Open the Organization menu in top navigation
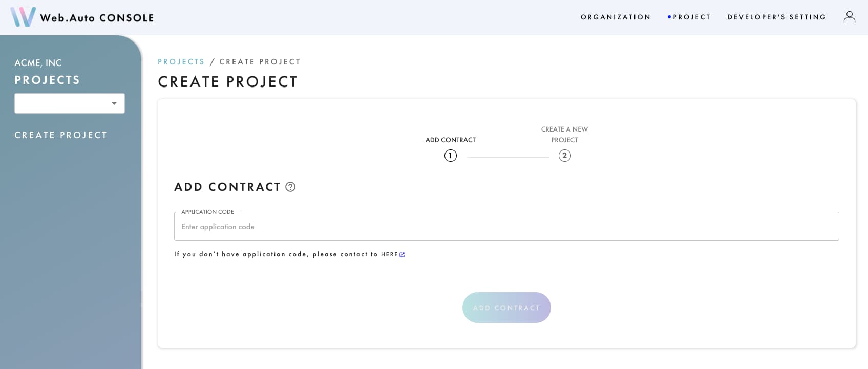This screenshot has height=369, width=868. click(x=616, y=17)
